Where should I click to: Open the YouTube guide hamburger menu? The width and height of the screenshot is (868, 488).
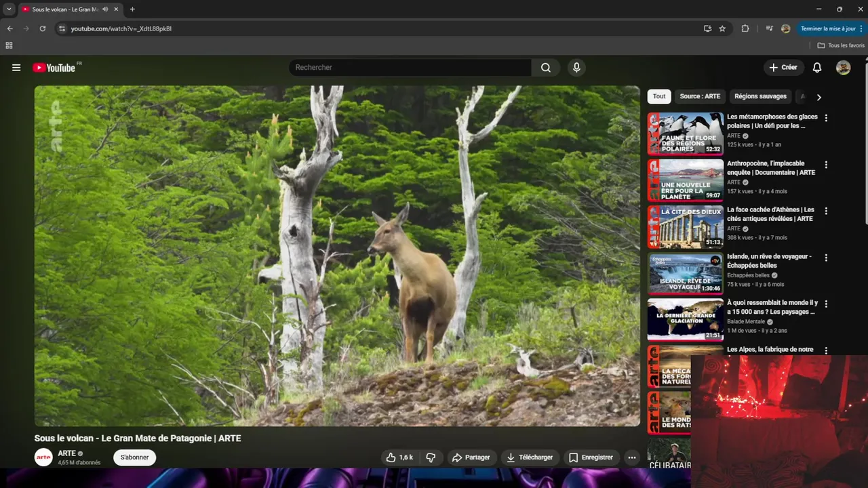point(16,68)
